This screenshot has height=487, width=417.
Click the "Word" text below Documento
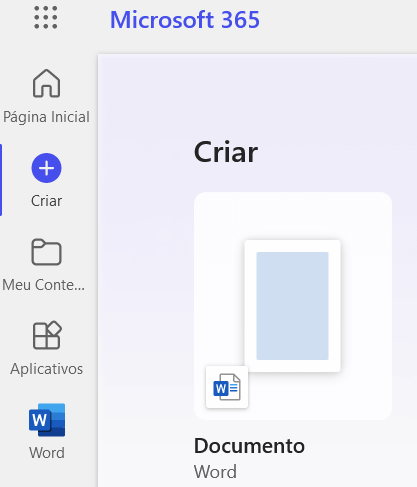point(215,472)
